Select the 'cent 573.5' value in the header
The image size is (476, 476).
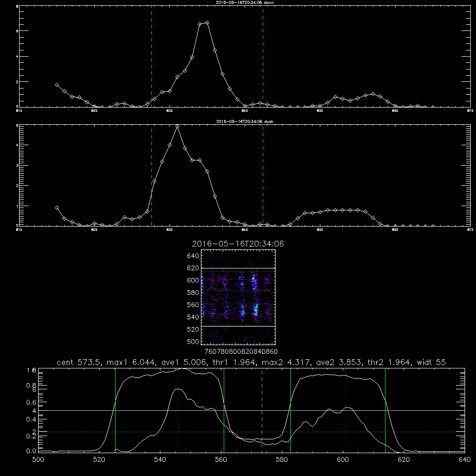coord(79,362)
